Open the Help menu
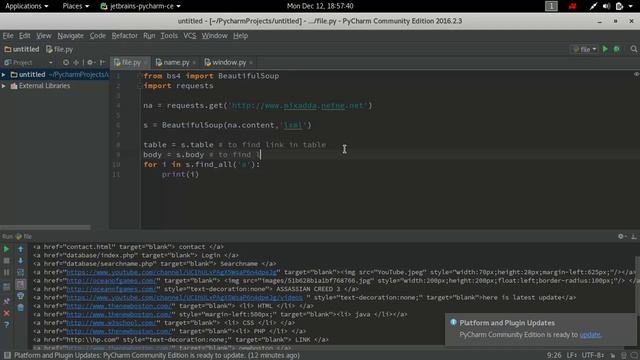 pyautogui.click(x=240, y=36)
